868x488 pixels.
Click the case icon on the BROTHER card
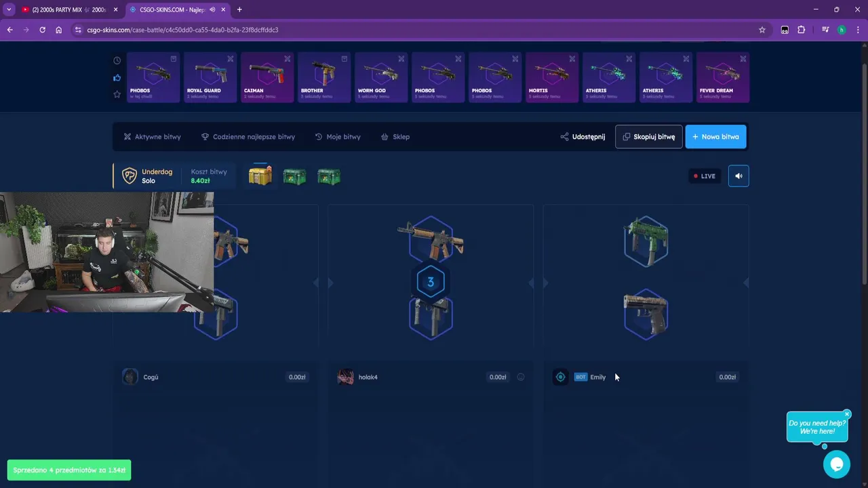pos(344,59)
